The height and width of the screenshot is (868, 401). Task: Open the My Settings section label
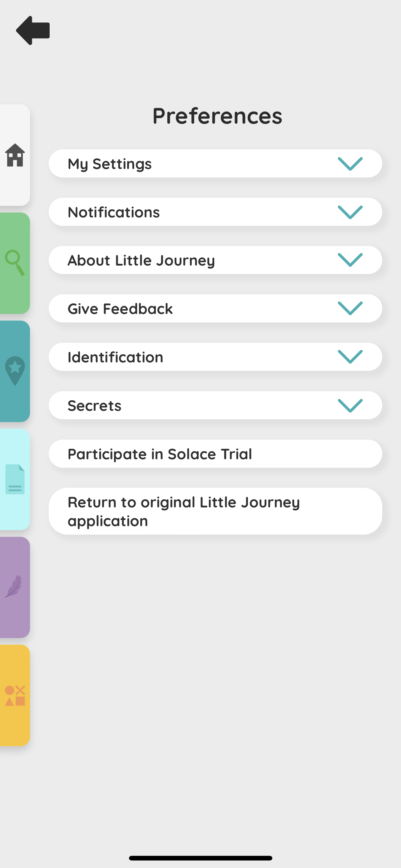point(110,164)
